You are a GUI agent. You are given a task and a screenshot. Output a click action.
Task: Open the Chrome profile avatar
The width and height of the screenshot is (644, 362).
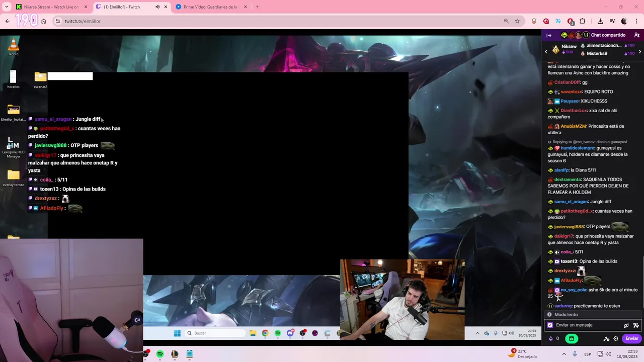[624, 21]
